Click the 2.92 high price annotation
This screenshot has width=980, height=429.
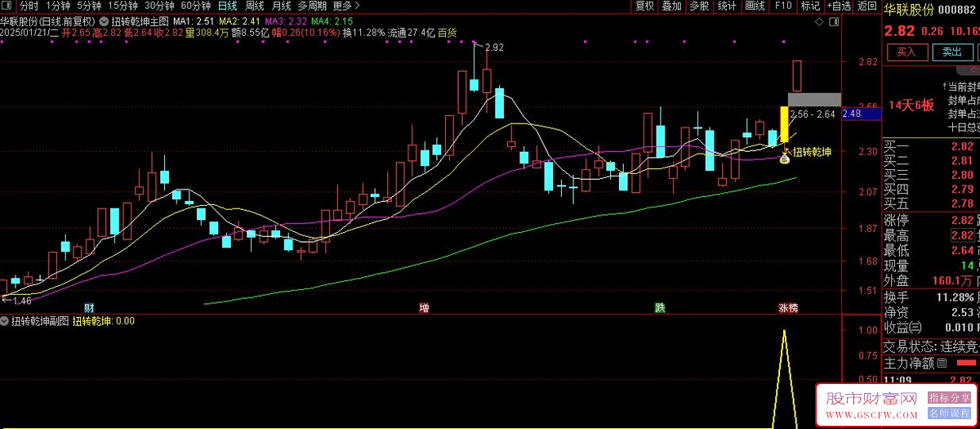pos(494,48)
